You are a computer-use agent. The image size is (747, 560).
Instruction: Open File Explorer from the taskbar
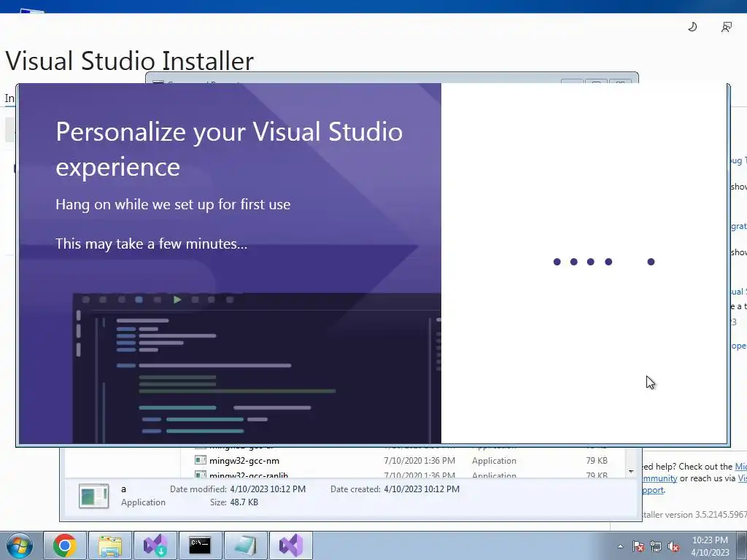(x=110, y=545)
